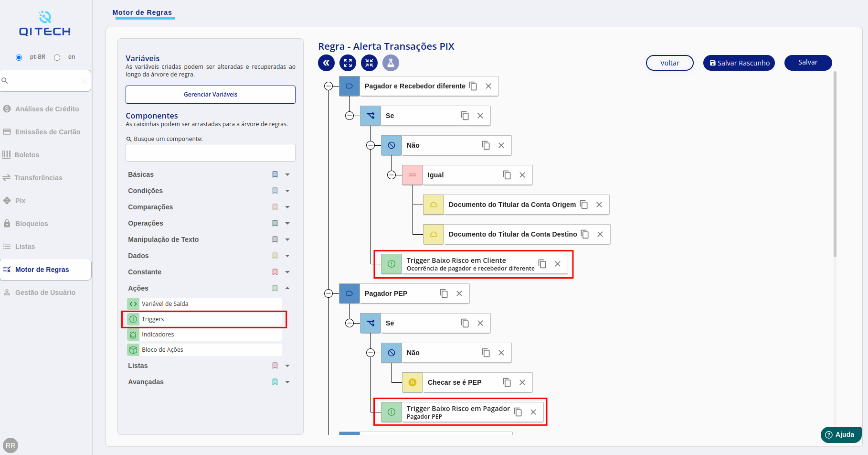
Task: Click the expand fullscreen icon above tree
Action: click(348, 63)
